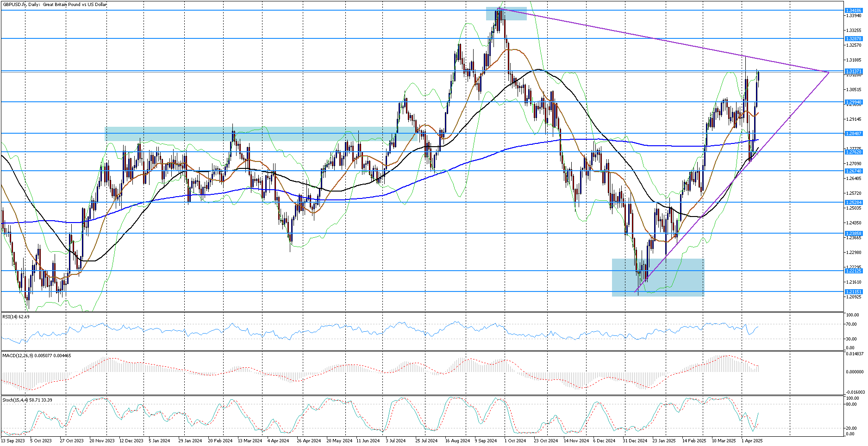Click the 1.34186 price level label
This screenshot has height=446, width=868.
[x=853, y=10]
